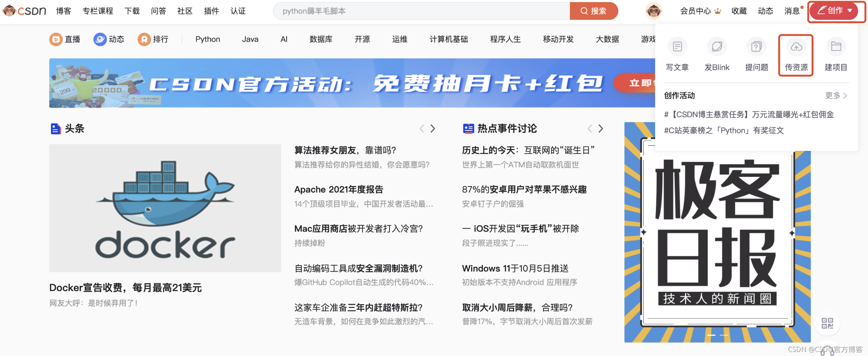Open article 算法推荐女朋友，靠谱吗?

pos(345,150)
